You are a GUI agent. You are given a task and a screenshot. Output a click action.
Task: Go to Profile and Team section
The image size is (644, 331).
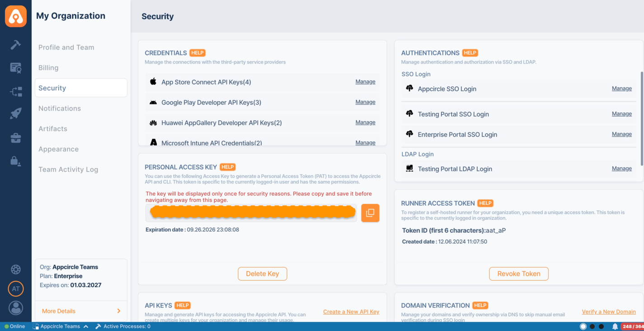point(66,47)
